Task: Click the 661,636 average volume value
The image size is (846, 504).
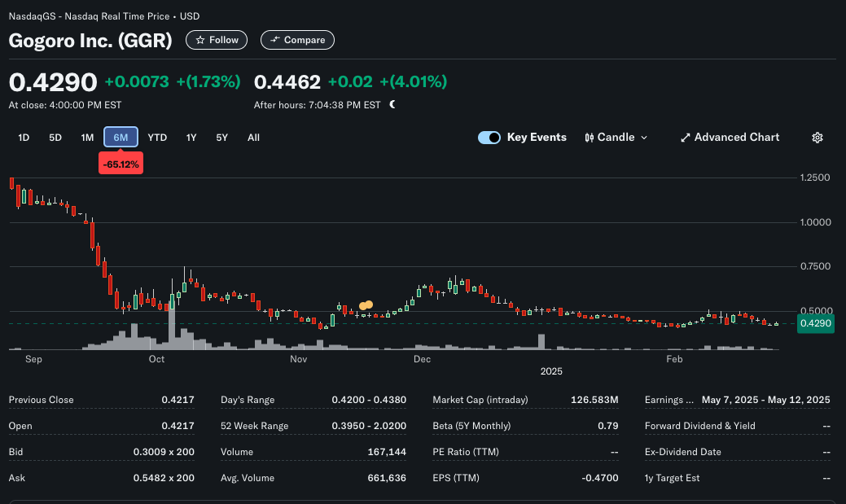Action: tap(387, 478)
